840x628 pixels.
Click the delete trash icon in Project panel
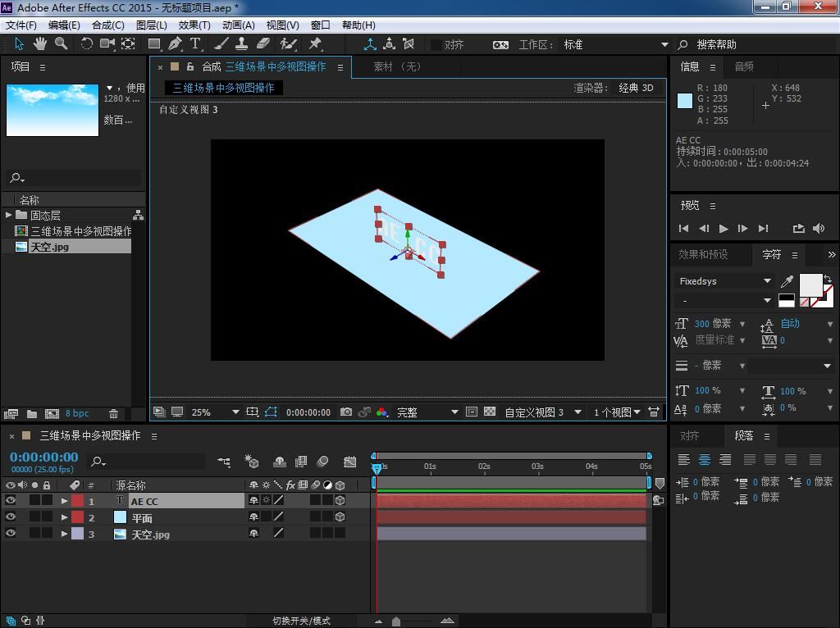click(x=113, y=413)
